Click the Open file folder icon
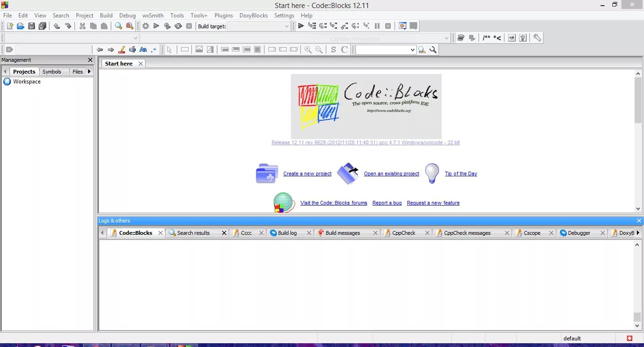 (20, 26)
